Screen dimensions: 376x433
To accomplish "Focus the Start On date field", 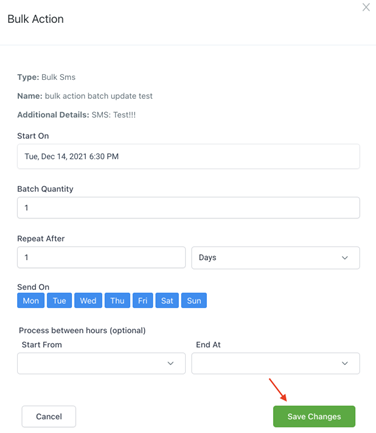I will [x=188, y=156].
